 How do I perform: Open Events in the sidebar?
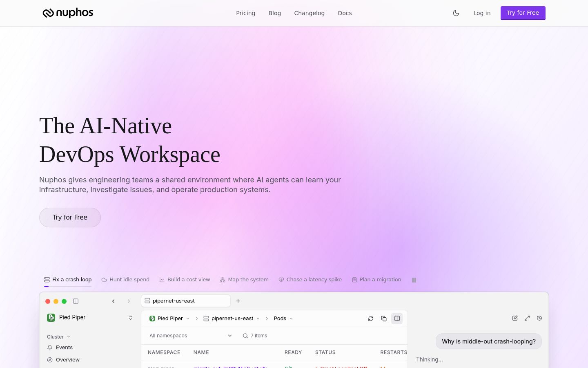60,348
